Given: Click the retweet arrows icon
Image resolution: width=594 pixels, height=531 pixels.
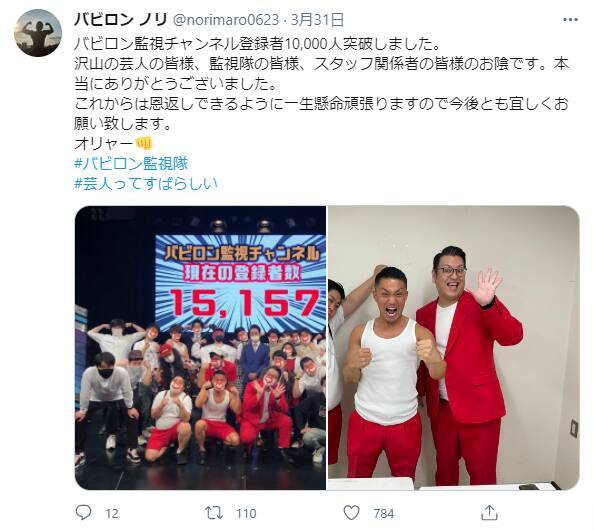Looking at the screenshot, I should point(214,513).
